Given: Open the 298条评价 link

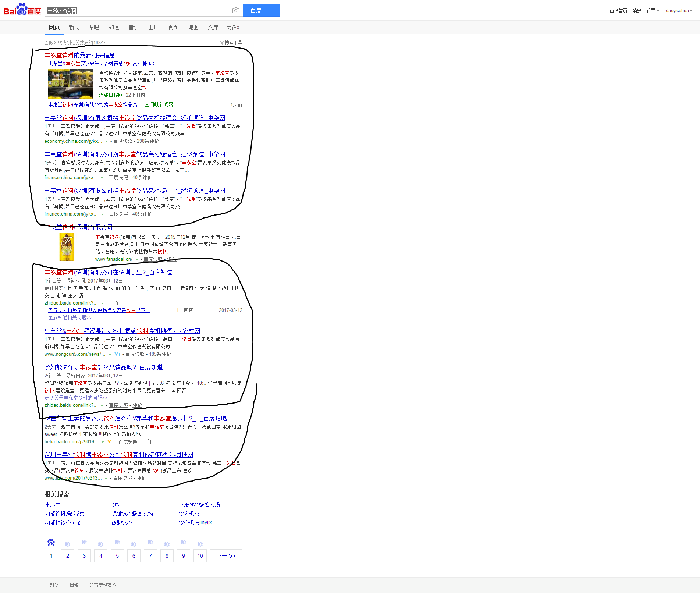Looking at the screenshot, I should coord(148,141).
